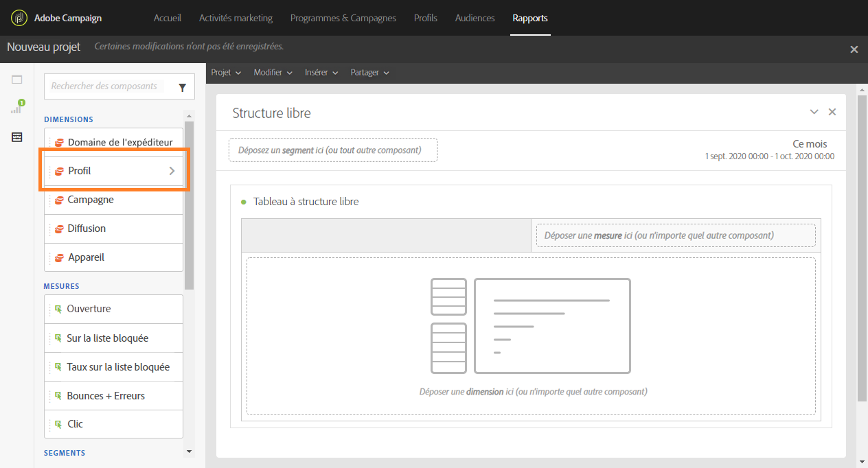Screen dimensions: 868x468
Task: Collapse the Structure libre panel chevron
Action: pyautogui.click(x=814, y=112)
